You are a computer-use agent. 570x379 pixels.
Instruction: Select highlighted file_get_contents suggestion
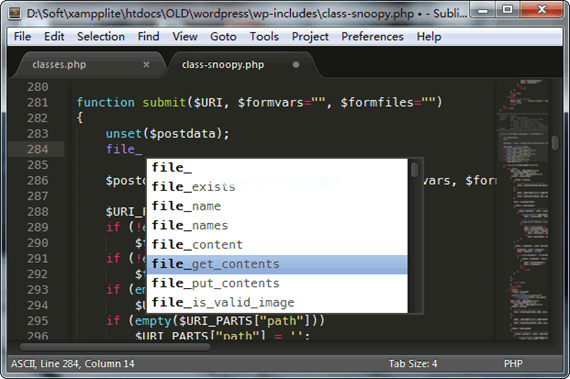pyautogui.click(x=277, y=264)
